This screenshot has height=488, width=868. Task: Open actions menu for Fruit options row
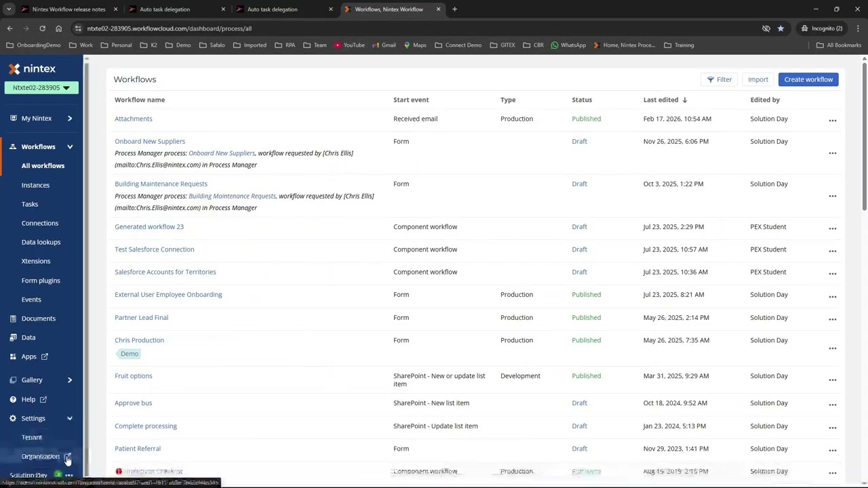[832, 380]
